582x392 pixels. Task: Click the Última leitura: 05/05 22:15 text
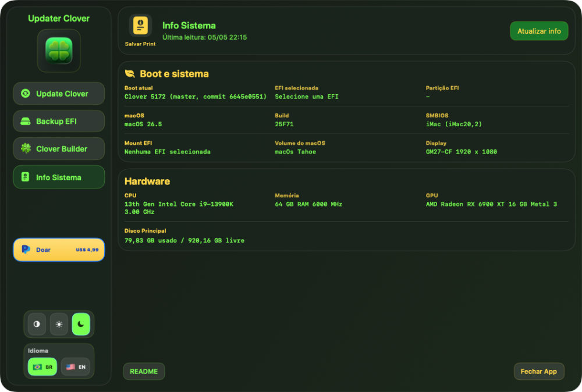[204, 37]
